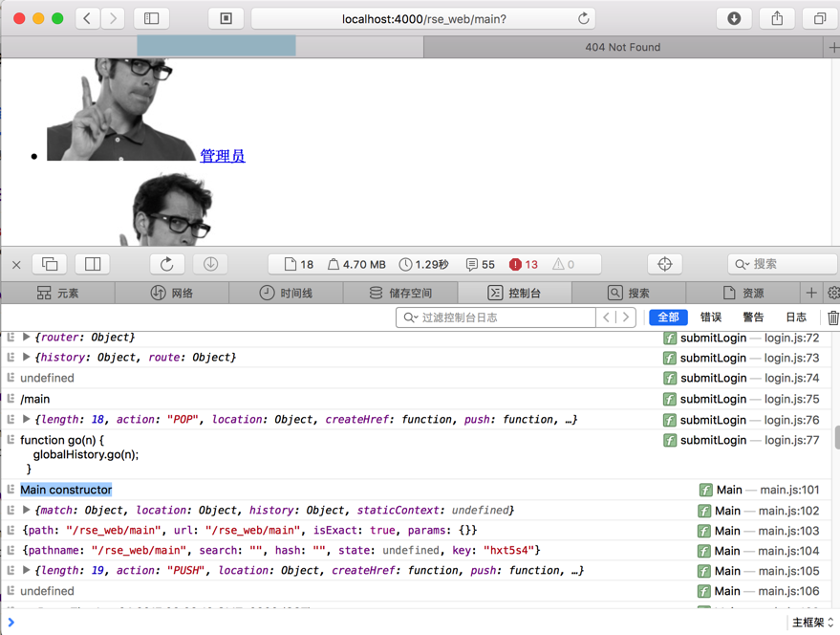Go back with Safari back arrow
This screenshot has width=840, height=635.
87,19
